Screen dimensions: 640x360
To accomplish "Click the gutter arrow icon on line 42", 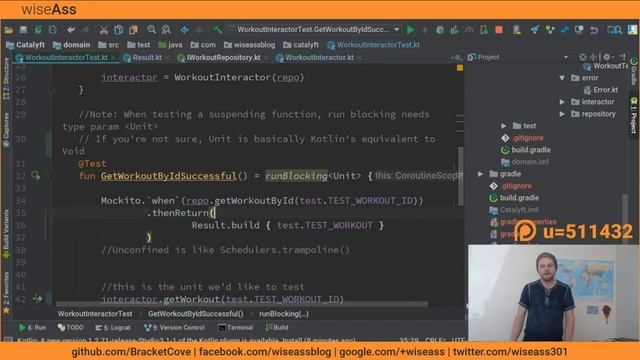I will 37,299.
